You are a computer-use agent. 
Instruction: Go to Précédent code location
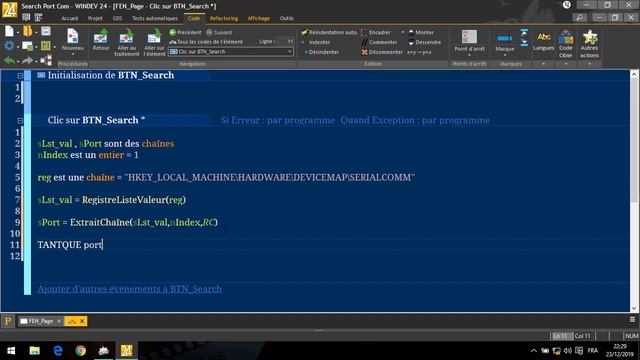click(185, 32)
